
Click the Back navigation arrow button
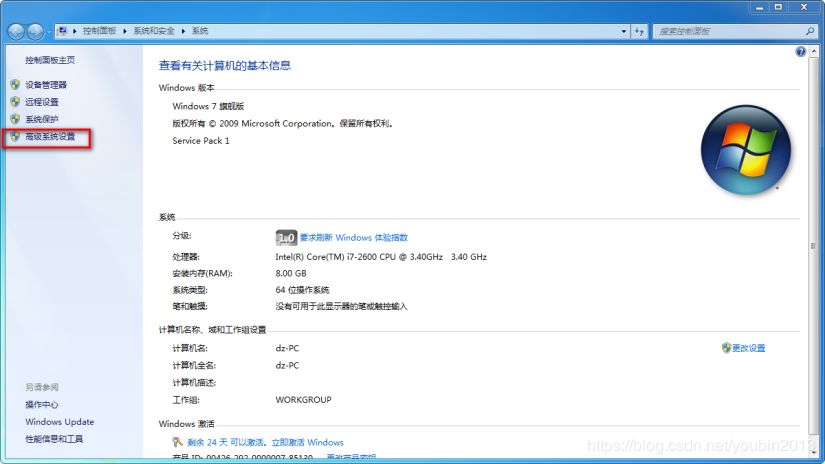(16, 32)
